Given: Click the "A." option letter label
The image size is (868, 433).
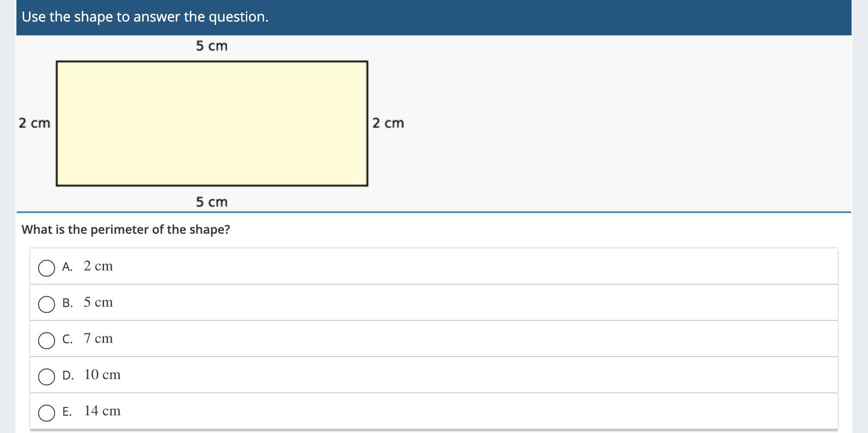Looking at the screenshot, I should point(67,267).
